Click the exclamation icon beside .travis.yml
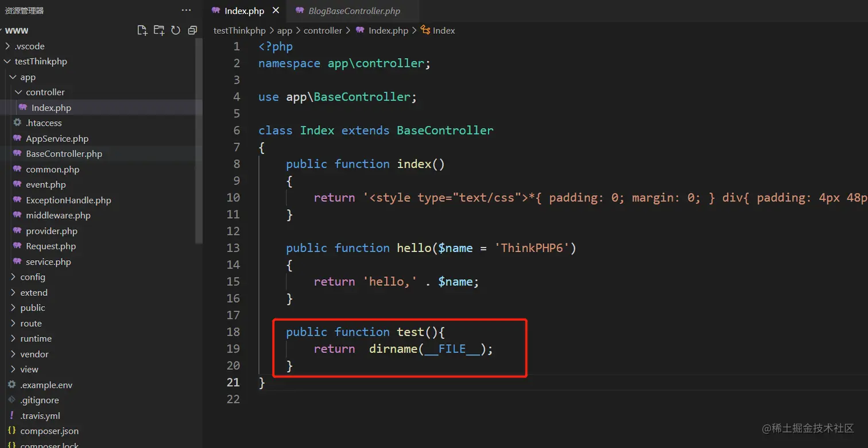This screenshot has height=448, width=868. (x=11, y=415)
